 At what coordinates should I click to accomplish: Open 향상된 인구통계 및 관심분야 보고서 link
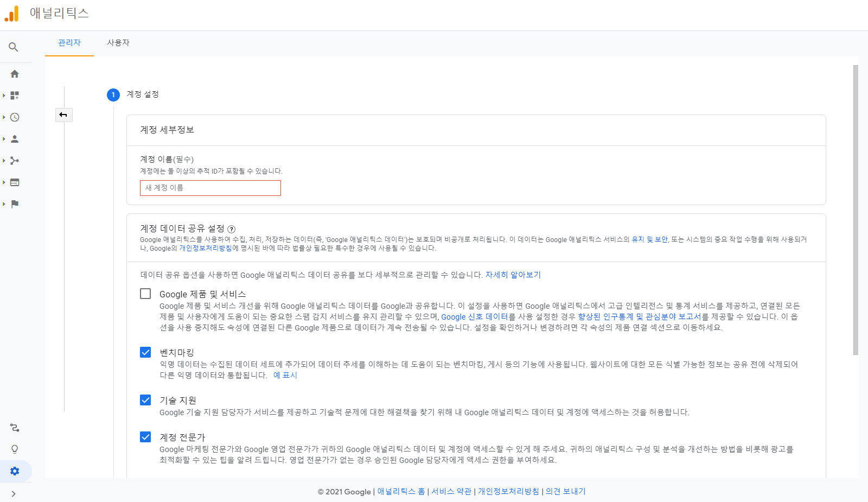(640, 317)
